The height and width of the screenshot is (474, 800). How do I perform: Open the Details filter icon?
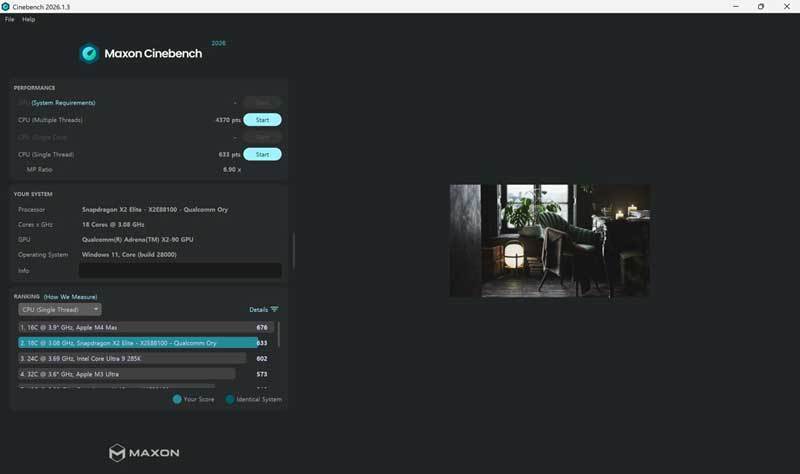(274, 309)
